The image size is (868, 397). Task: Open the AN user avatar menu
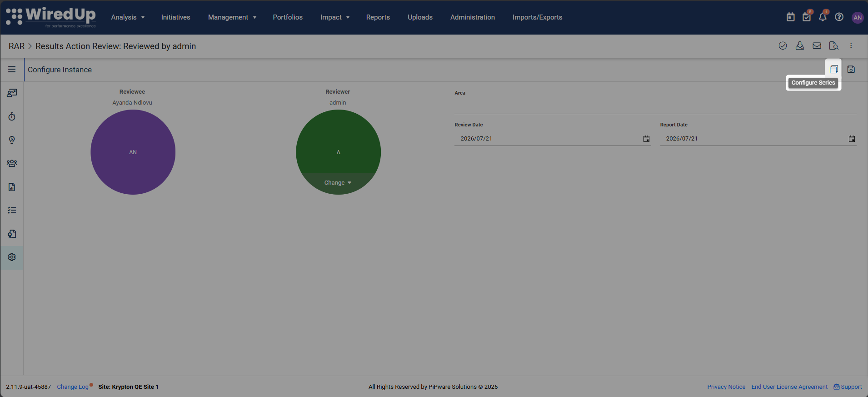pyautogui.click(x=858, y=17)
